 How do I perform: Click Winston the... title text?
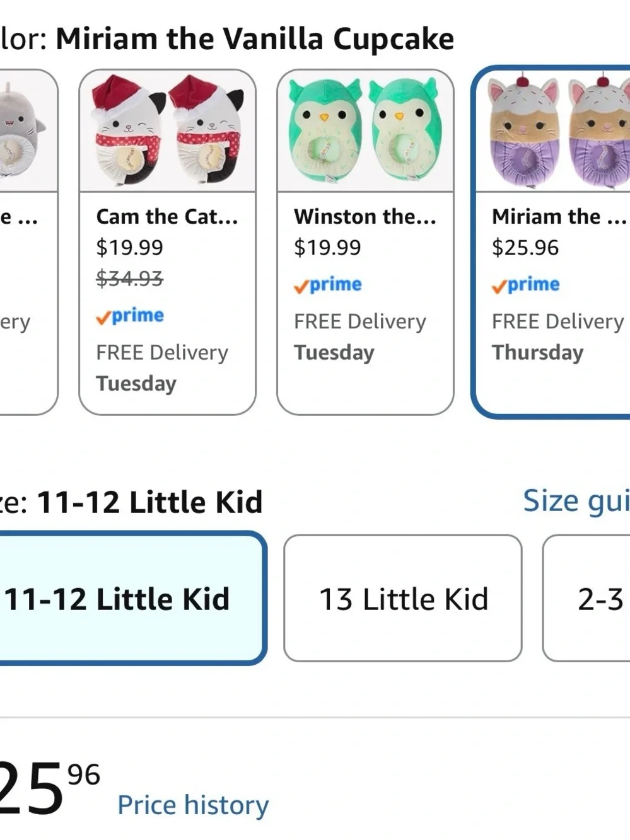365,217
